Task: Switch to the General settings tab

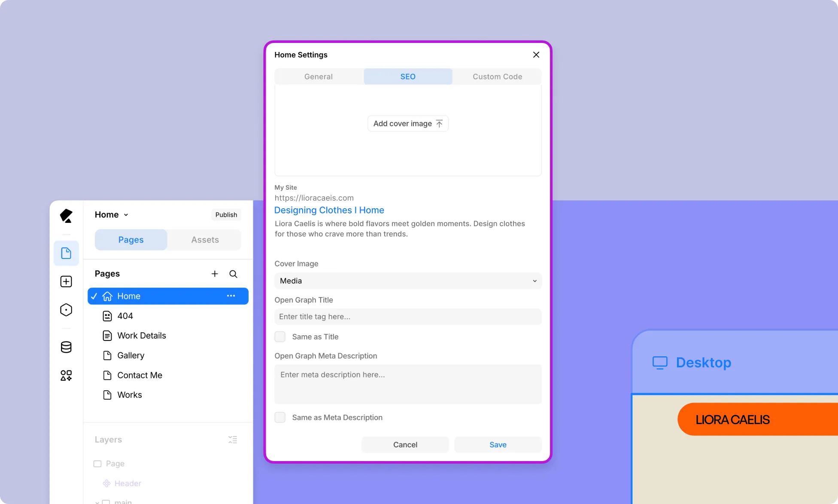Action: pos(319,76)
